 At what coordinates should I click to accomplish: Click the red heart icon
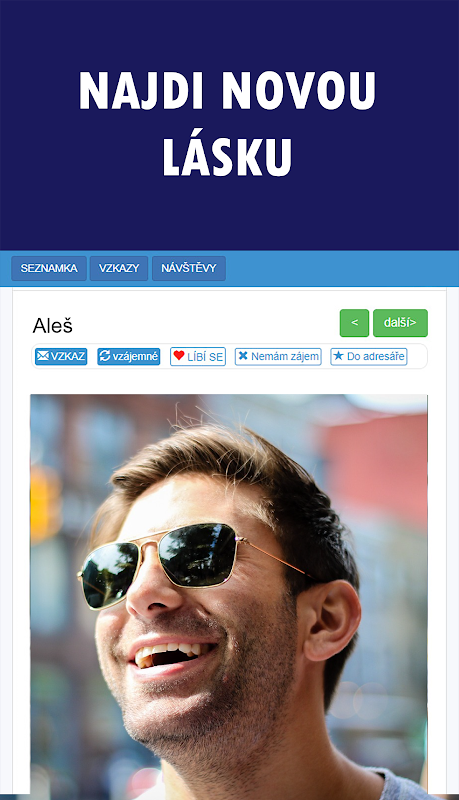pyautogui.click(x=178, y=356)
